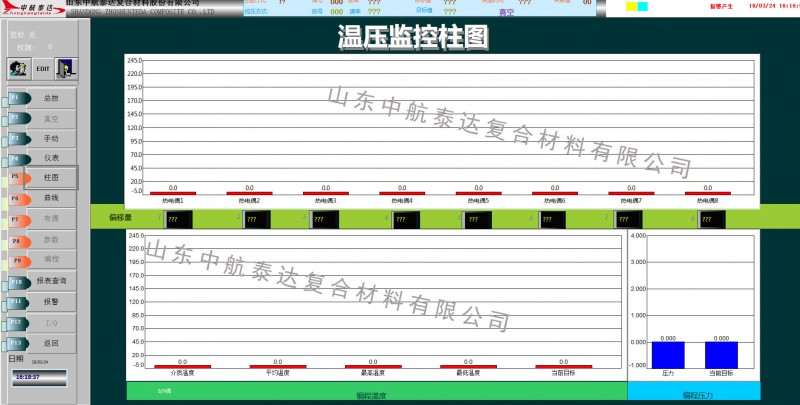Image resolution: width=800 pixels, height=405 pixels.
Task: Select offset input field 7
Action: click(628, 220)
